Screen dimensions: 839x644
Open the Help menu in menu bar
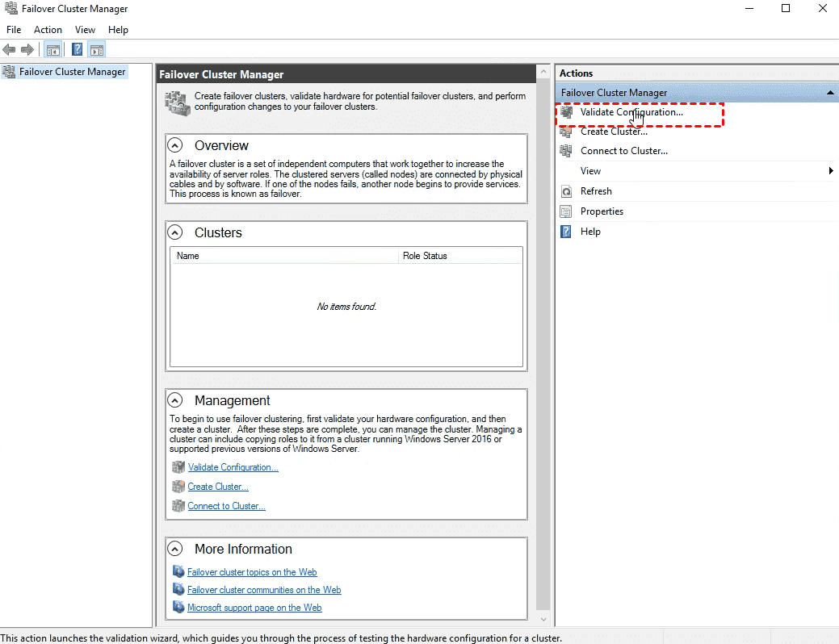coord(118,30)
